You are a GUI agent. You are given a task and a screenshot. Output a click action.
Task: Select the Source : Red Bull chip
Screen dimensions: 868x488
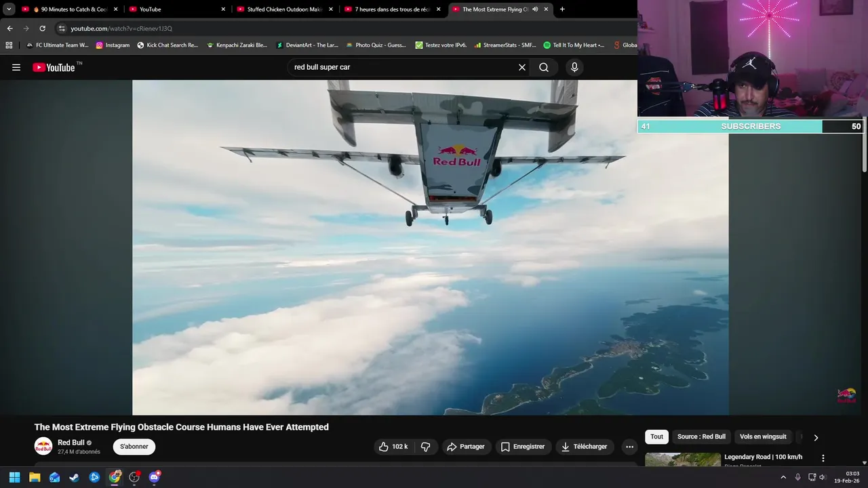[x=701, y=436]
